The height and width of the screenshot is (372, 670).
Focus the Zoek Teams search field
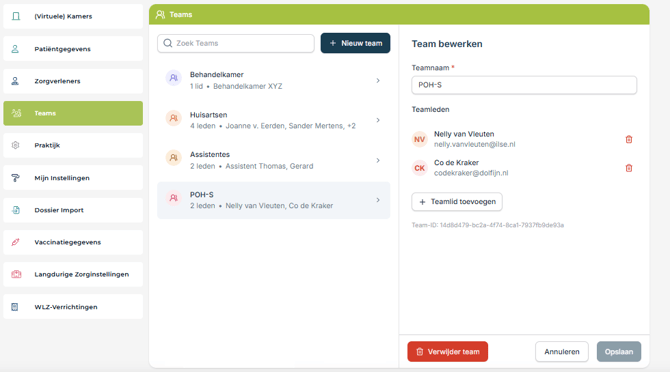pyautogui.click(x=235, y=43)
